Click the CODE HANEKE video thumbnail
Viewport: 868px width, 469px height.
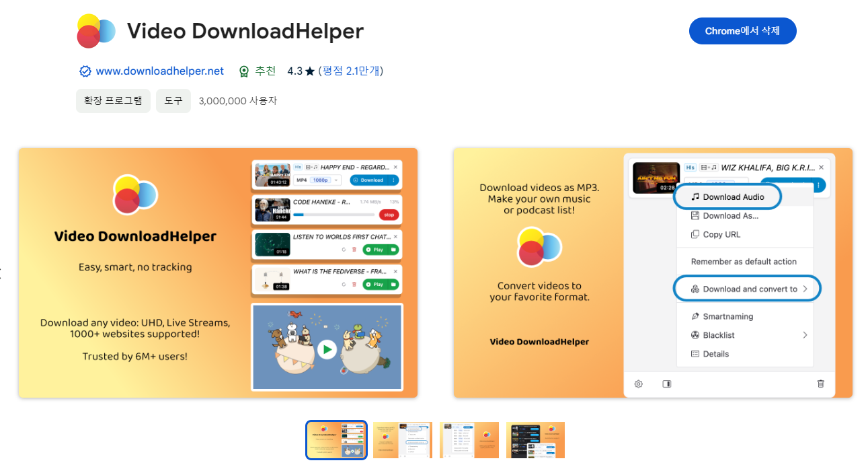click(272, 210)
